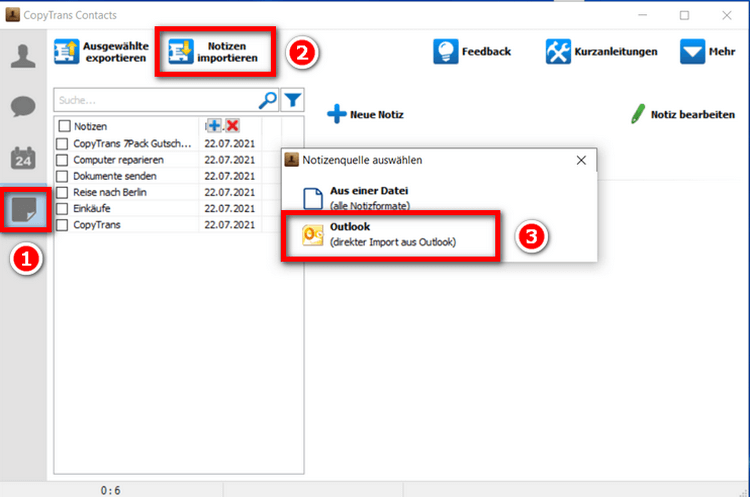The image size is (750, 497).
Task: Click the Notizen column header label
Action: (90, 126)
